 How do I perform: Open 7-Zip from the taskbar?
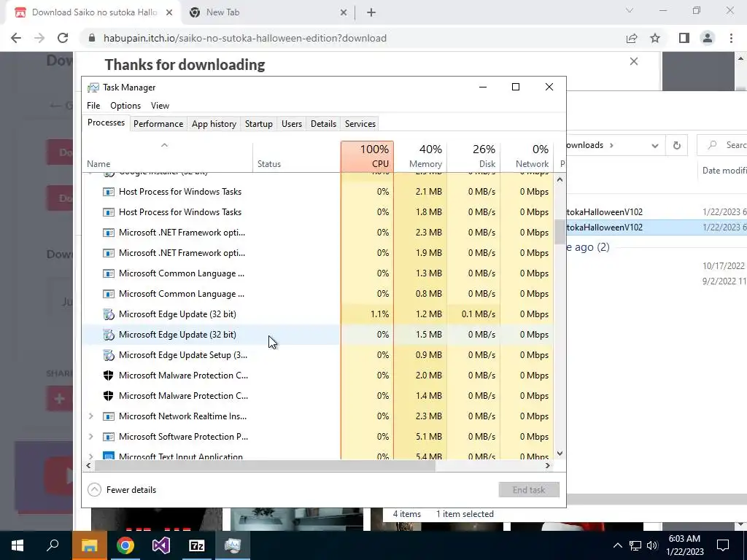(x=197, y=545)
